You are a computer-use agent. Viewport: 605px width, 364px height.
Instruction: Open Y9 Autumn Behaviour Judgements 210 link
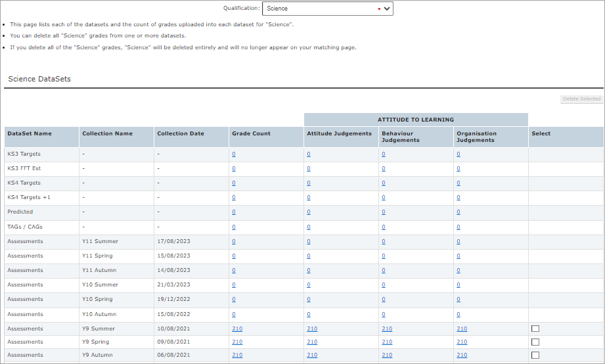(x=387, y=355)
